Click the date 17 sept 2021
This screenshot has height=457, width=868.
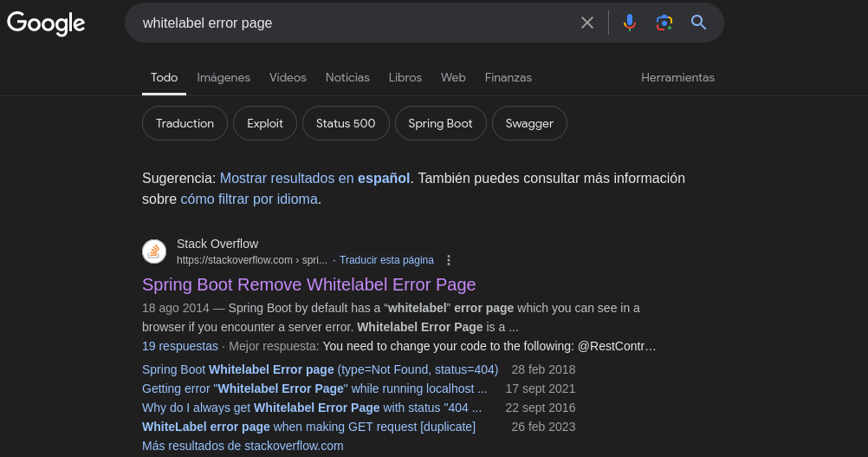(x=541, y=388)
